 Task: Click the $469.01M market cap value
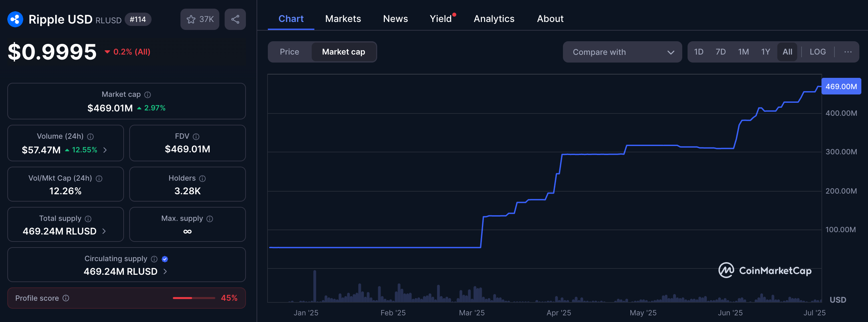point(110,108)
